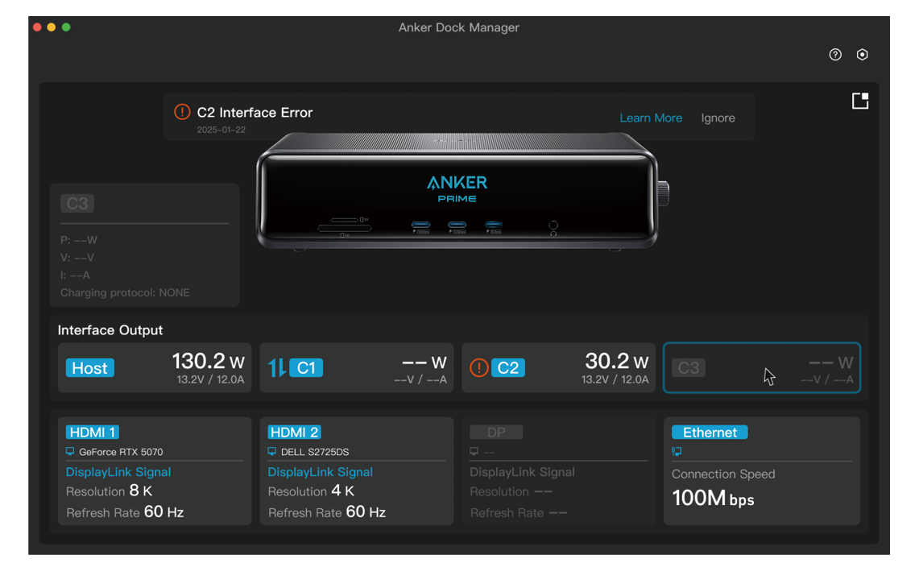
Task: Click the HDMI 2 DisplayLink Signal text
Action: coord(321,472)
